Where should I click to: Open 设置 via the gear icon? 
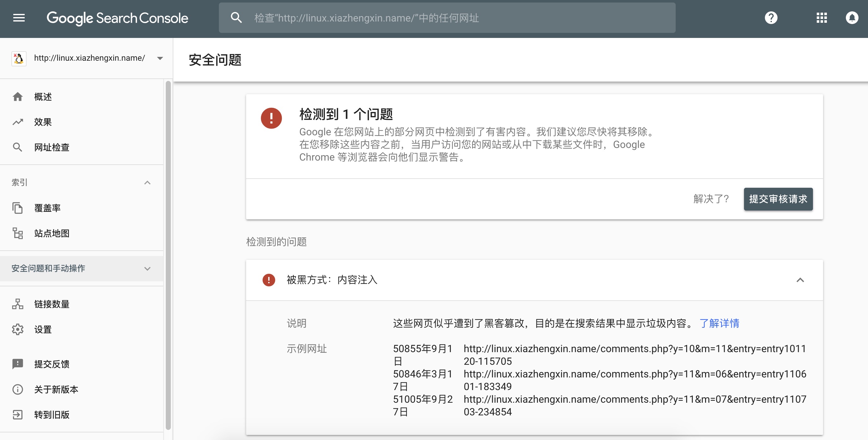pyautogui.click(x=18, y=330)
